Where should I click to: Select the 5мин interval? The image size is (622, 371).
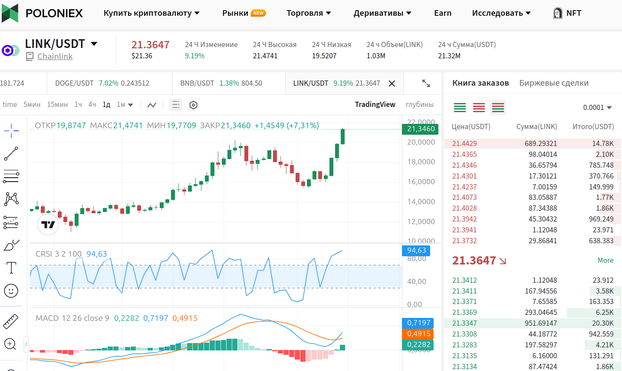[32, 105]
